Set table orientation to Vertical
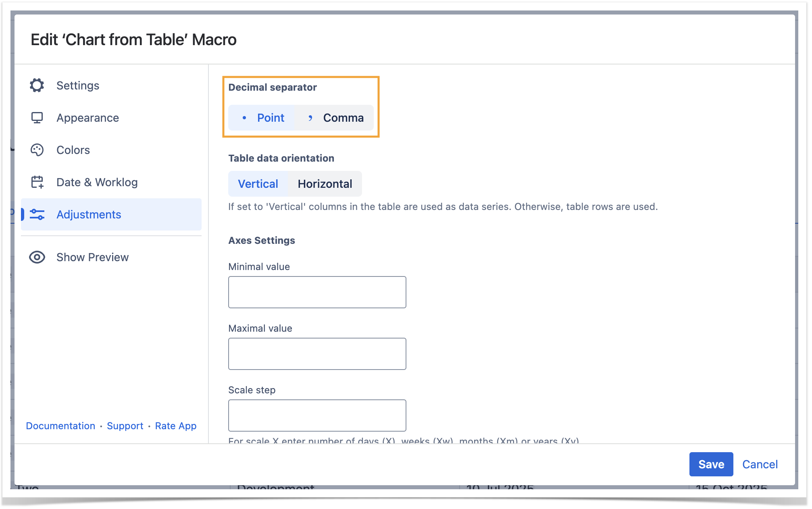 pyautogui.click(x=258, y=184)
